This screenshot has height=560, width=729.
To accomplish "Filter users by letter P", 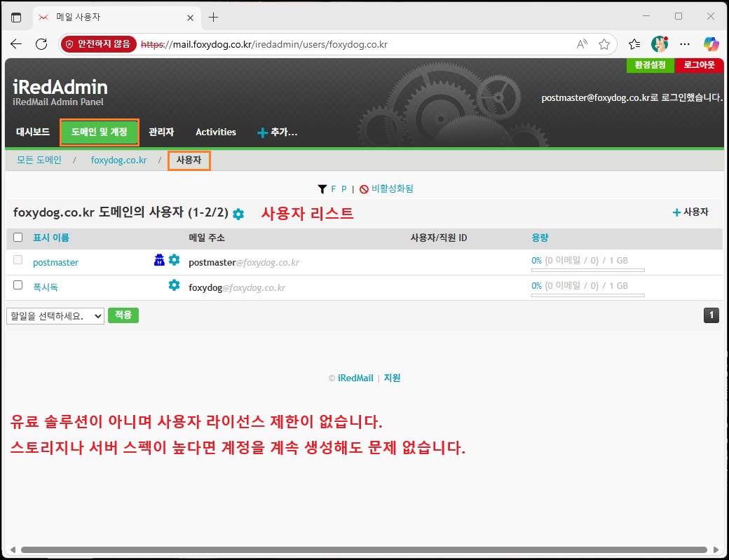I will (x=344, y=189).
